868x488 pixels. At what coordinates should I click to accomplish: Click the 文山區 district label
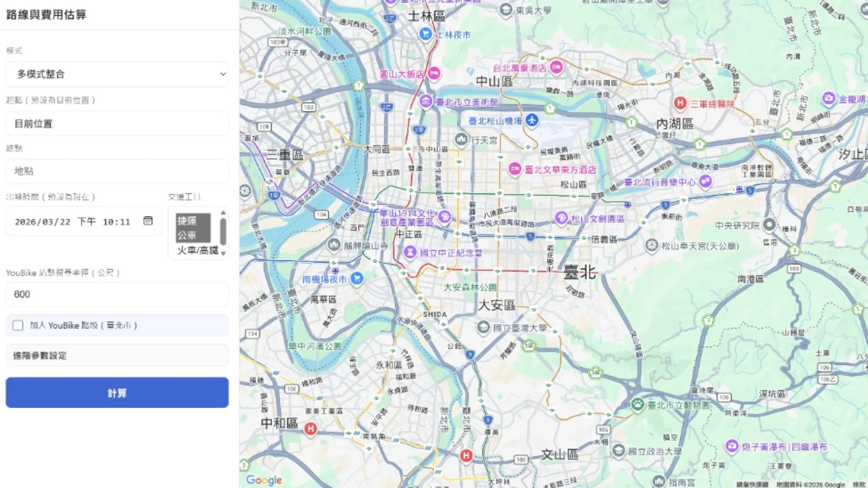[x=560, y=455]
